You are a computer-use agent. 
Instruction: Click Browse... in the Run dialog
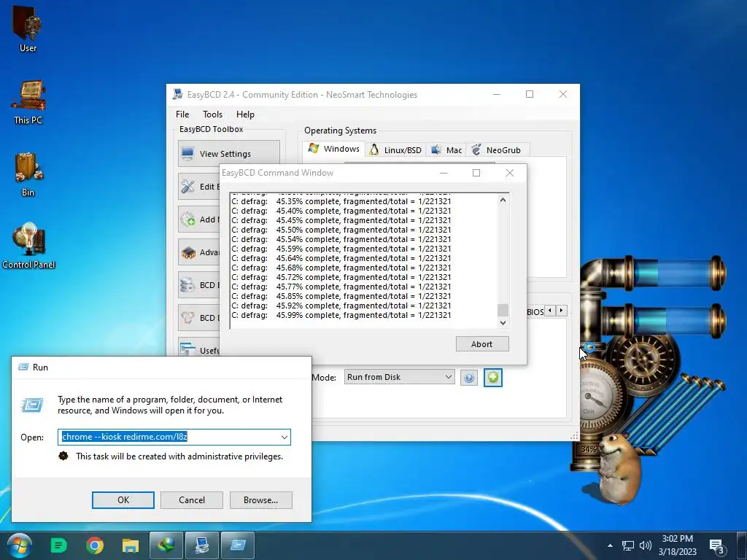point(260,500)
